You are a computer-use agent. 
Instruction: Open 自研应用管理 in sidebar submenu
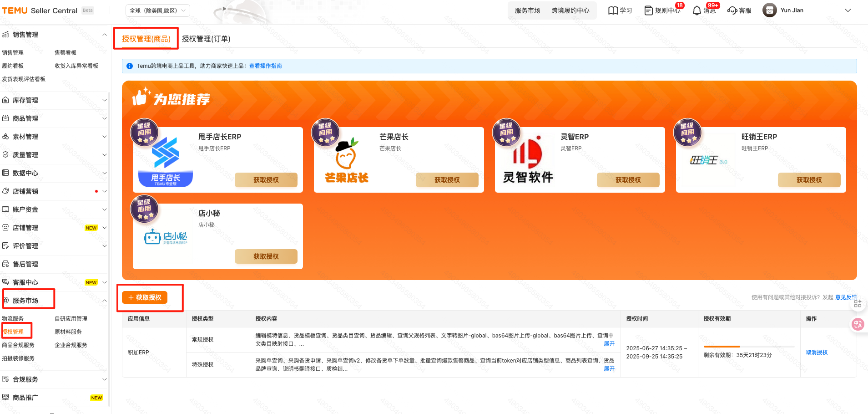(x=71, y=319)
